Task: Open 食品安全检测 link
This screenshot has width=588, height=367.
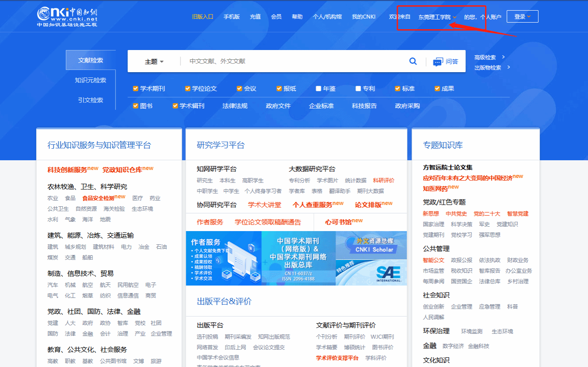Action: [98, 198]
